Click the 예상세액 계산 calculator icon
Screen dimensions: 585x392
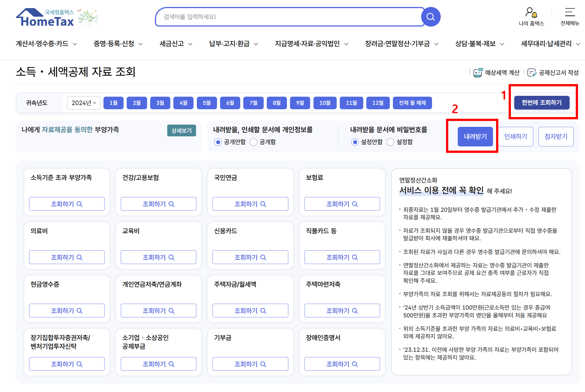[478, 73]
